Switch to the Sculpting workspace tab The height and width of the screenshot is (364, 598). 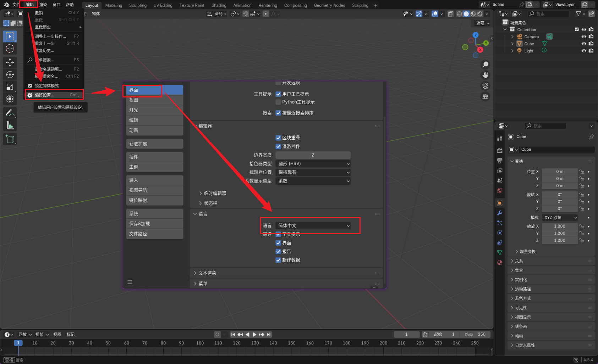coord(138,5)
